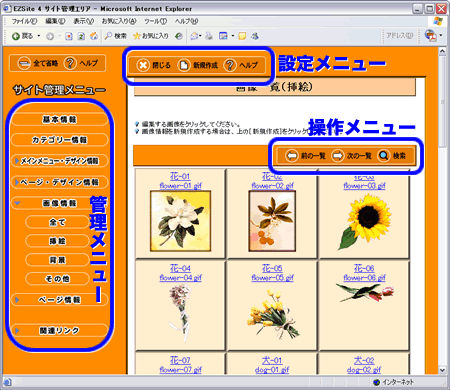The width and height of the screenshot is (450, 390).
Task: Open the 犬-01 link
Action: tap(272, 360)
